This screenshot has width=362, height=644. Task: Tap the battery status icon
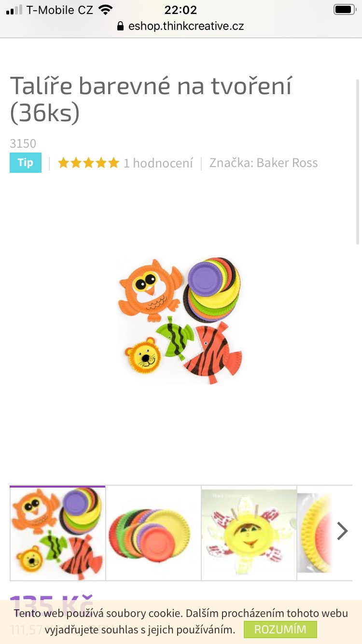(x=344, y=10)
